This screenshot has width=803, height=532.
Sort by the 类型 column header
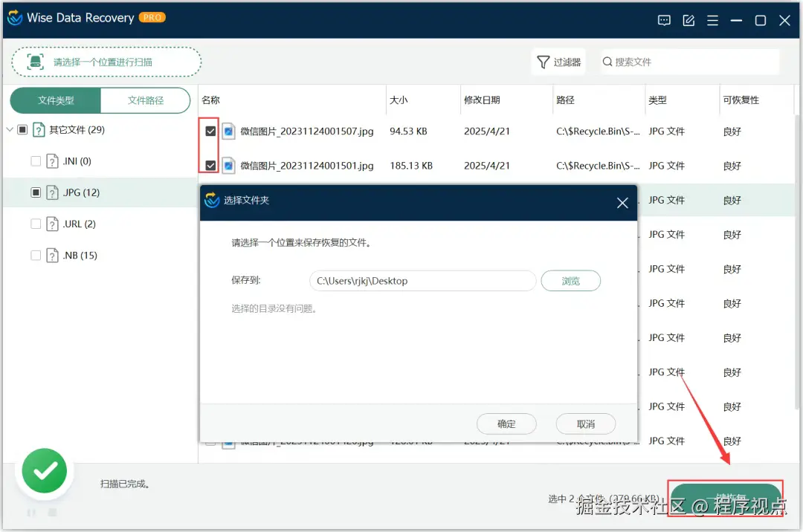point(657,100)
